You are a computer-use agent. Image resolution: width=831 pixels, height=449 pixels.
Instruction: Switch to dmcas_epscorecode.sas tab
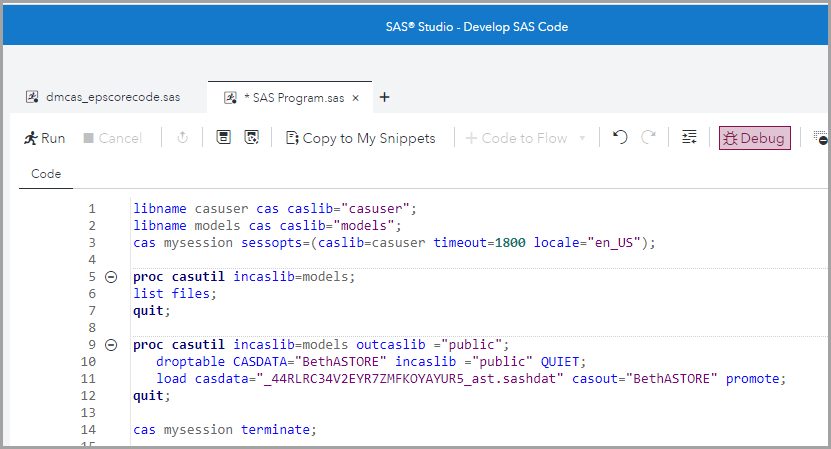pos(103,97)
